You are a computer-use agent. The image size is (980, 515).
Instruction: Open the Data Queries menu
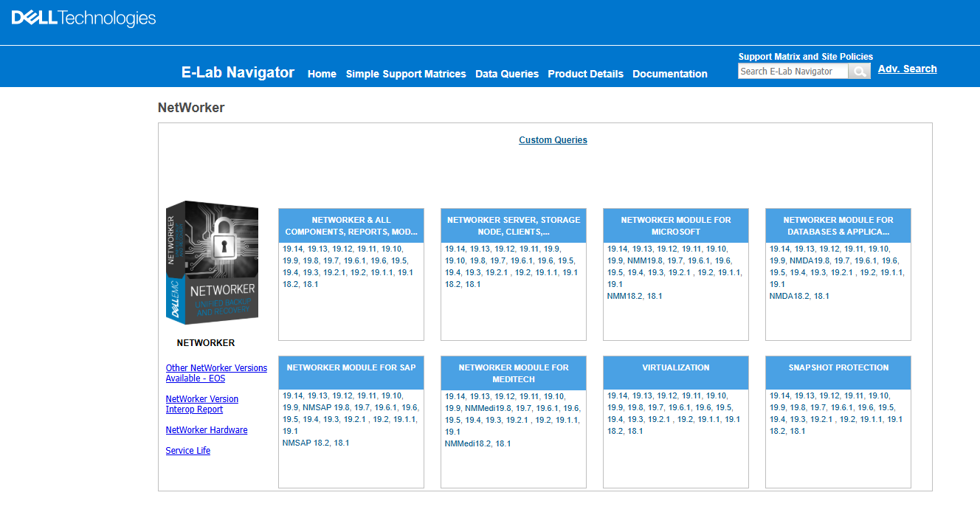[x=507, y=74]
